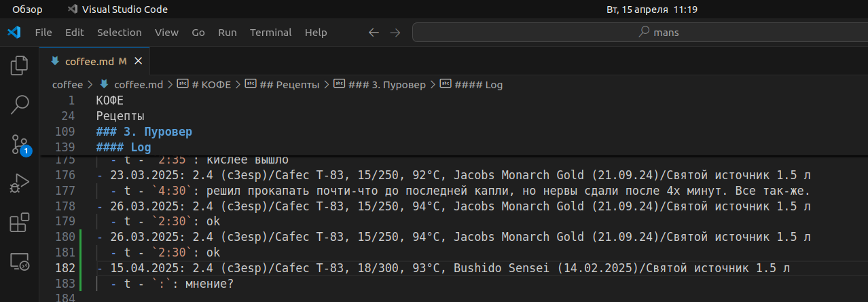Click the 23.03.2025 date on line 176

coord(144,175)
